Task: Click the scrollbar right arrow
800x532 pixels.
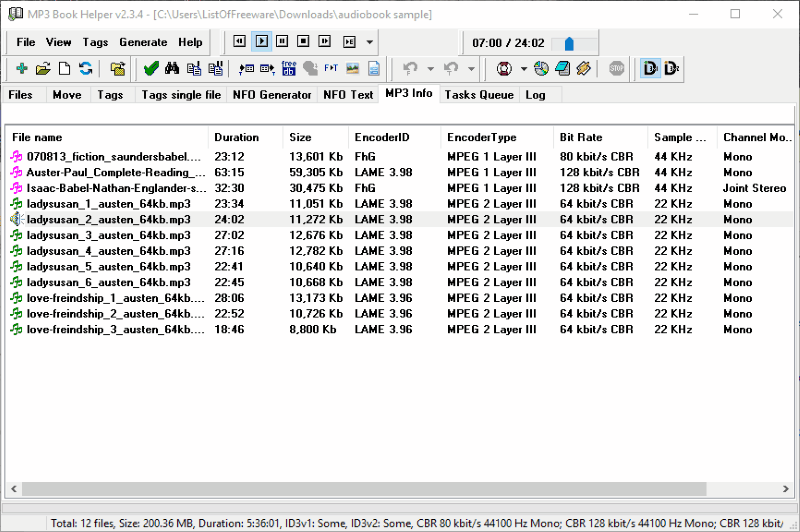Action: pyautogui.click(x=786, y=489)
